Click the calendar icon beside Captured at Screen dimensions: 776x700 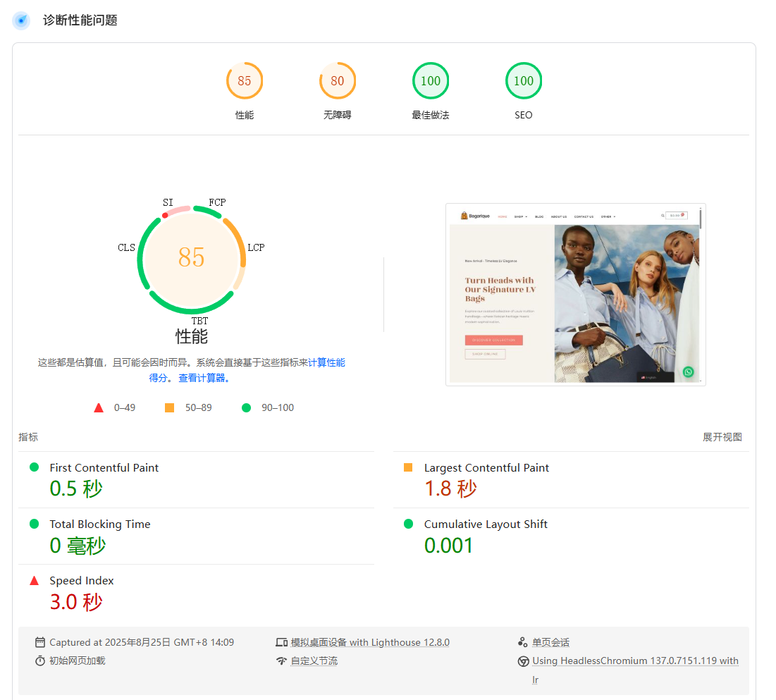(x=41, y=641)
